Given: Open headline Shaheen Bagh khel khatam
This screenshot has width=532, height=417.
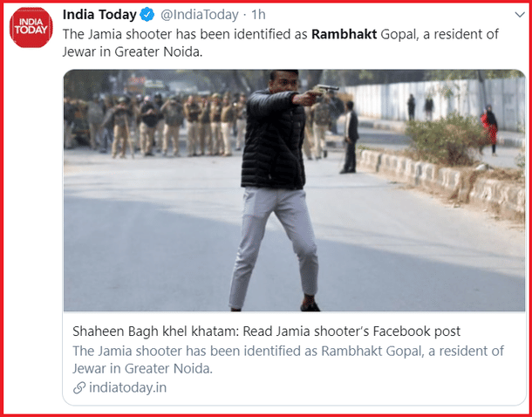Looking at the screenshot, I should tap(156, 332).
